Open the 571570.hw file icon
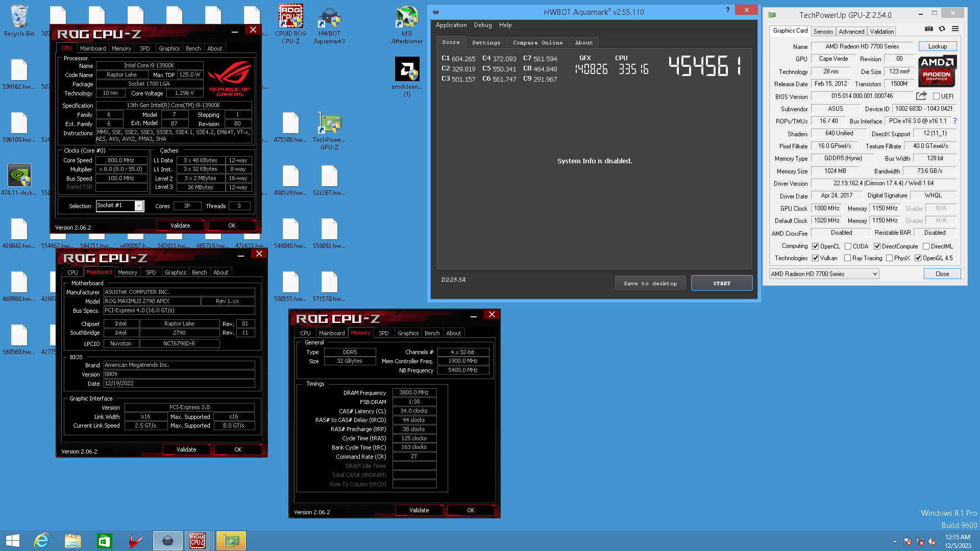The width and height of the screenshot is (980, 551). click(329, 286)
